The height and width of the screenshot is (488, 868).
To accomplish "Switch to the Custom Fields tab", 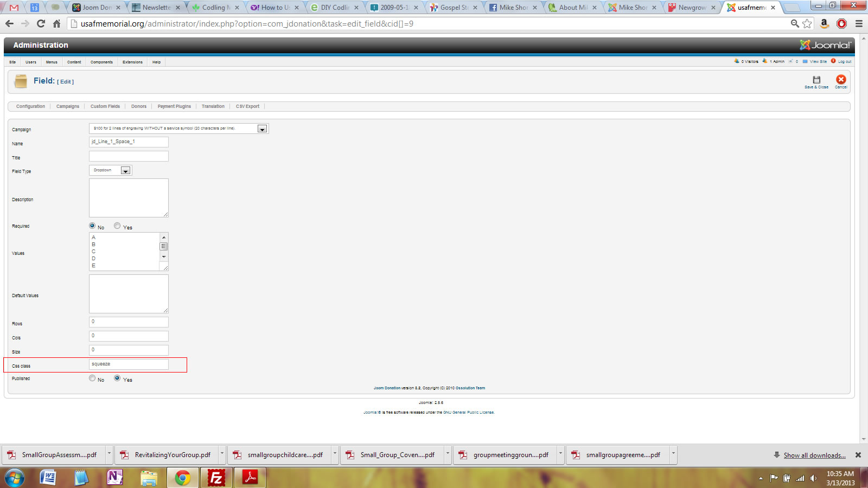I will (x=105, y=106).
